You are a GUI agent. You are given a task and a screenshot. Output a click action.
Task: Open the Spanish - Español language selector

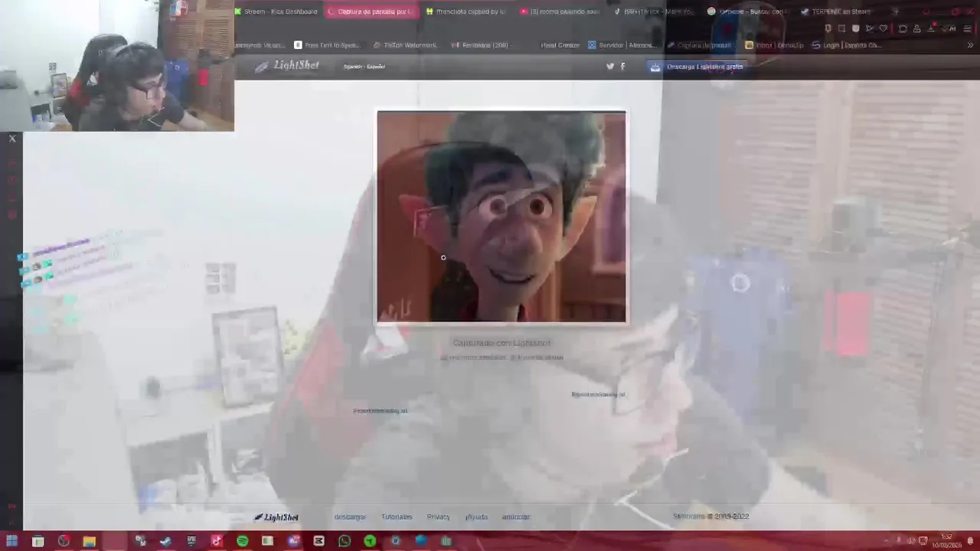click(x=364, y=67)
